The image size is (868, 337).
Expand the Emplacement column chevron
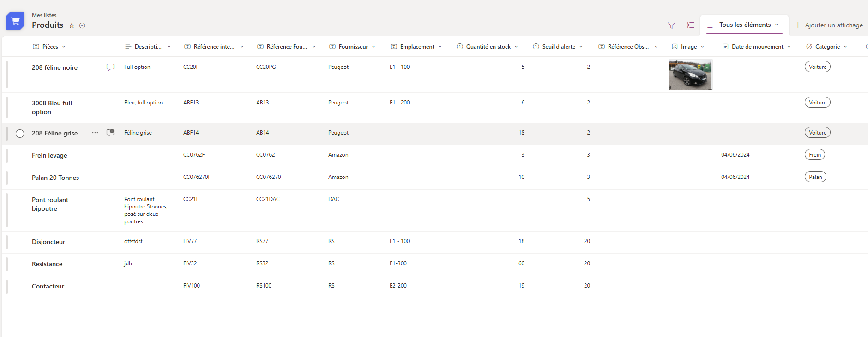coord(440,47)
